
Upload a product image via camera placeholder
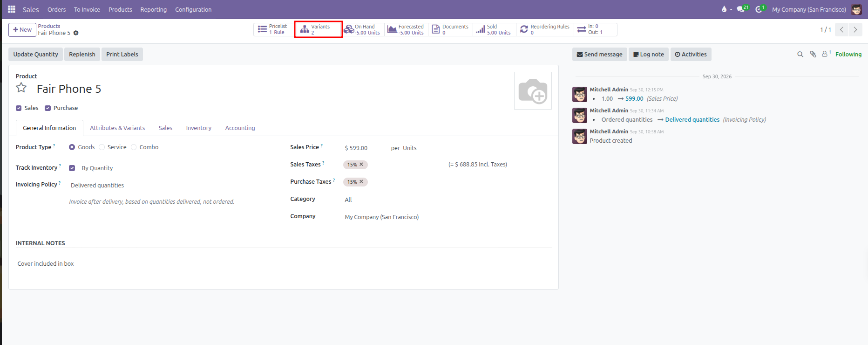pyautogui.click(x=533, y=90)
